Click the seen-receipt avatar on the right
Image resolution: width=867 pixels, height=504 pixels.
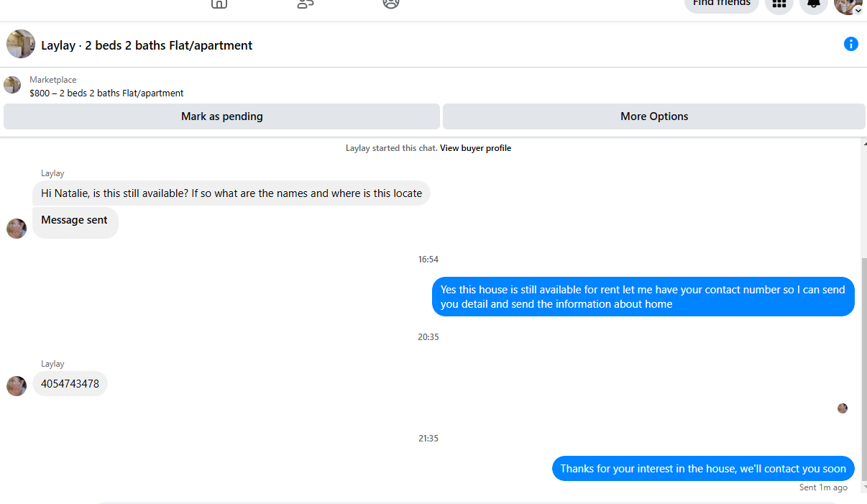tap(843, 408)
